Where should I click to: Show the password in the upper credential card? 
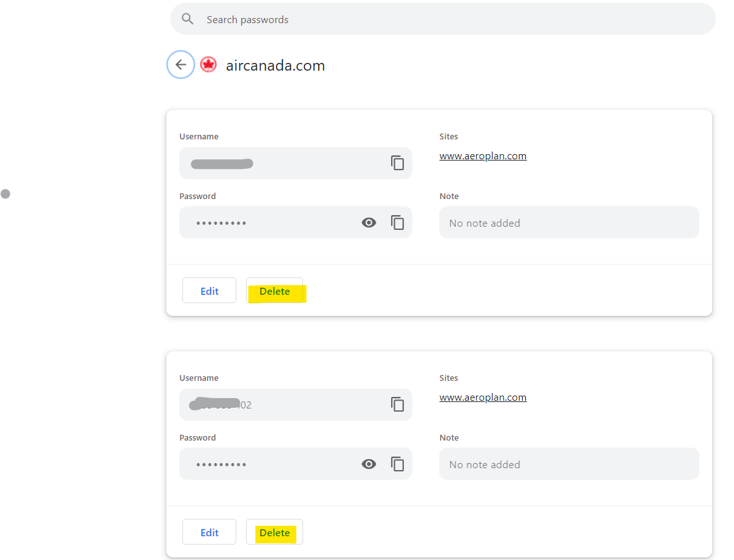(369, 222)
